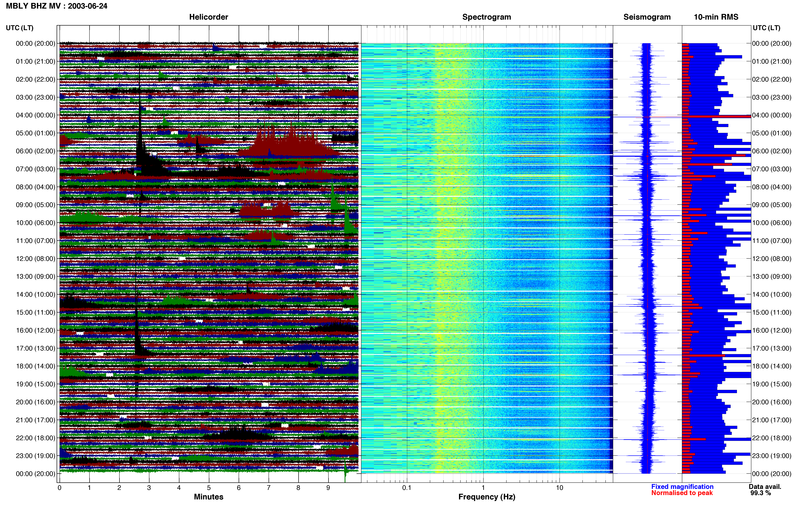This screenshot has width=812, height=508.
Task: Select minute tick '9' on the Helicorder axis
Action: tap(328, 488)
